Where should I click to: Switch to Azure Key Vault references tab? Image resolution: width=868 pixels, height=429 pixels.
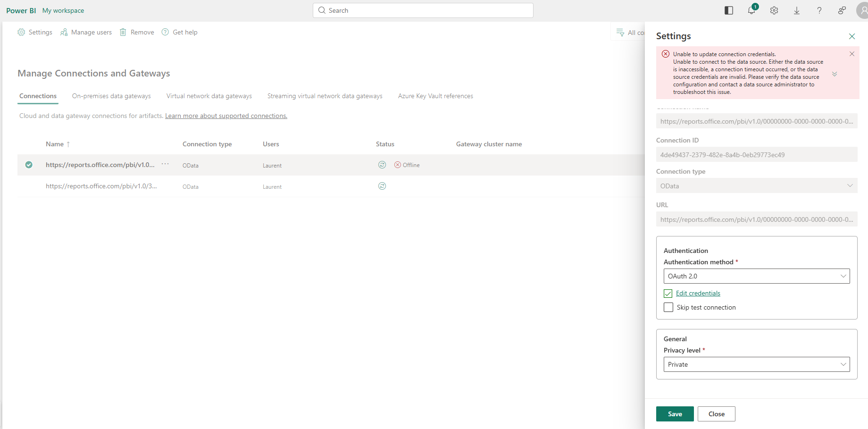coord(435,96)
